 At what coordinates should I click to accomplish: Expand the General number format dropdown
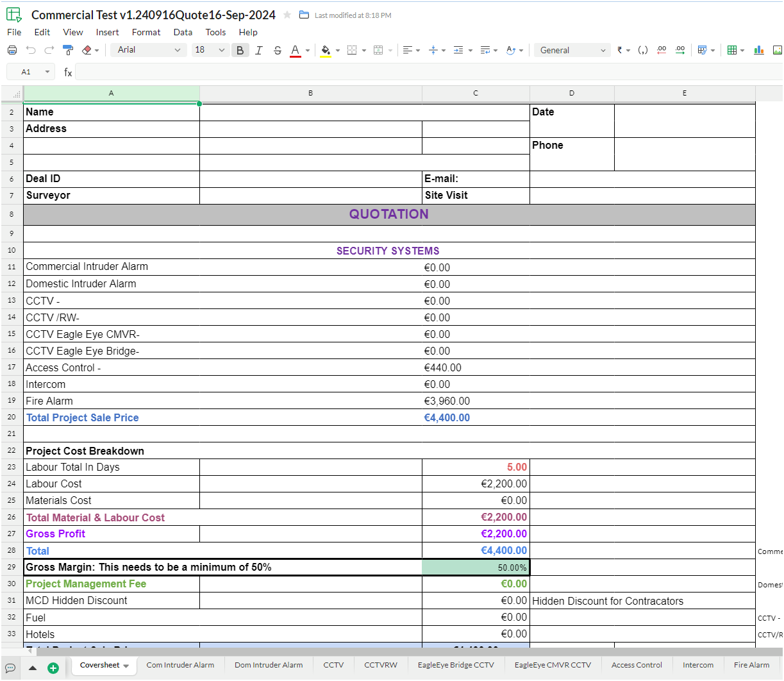click(x=572, y=50)
